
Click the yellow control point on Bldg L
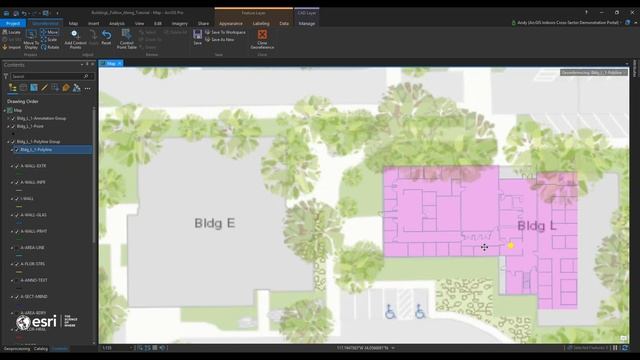(511, 245)
